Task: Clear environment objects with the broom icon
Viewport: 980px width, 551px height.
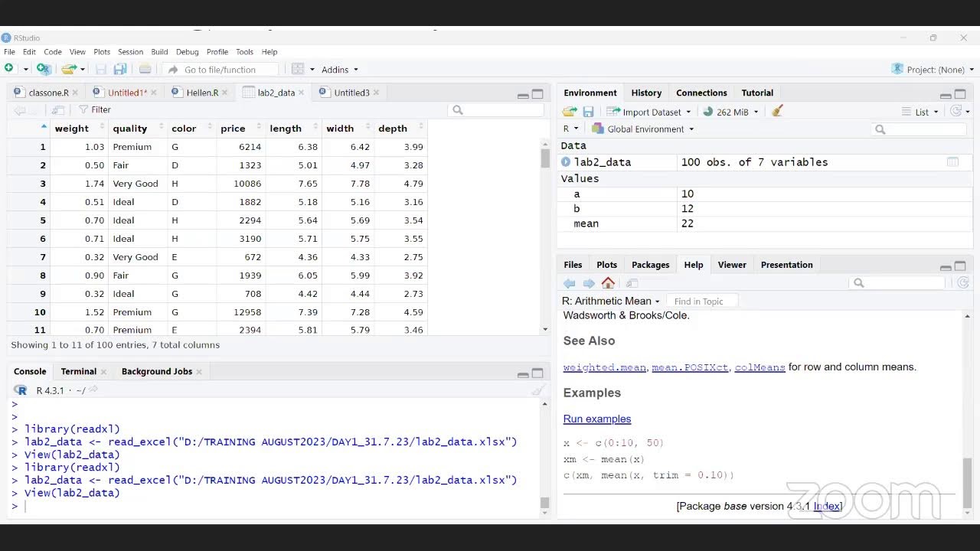Action: [x=777, y=112]
